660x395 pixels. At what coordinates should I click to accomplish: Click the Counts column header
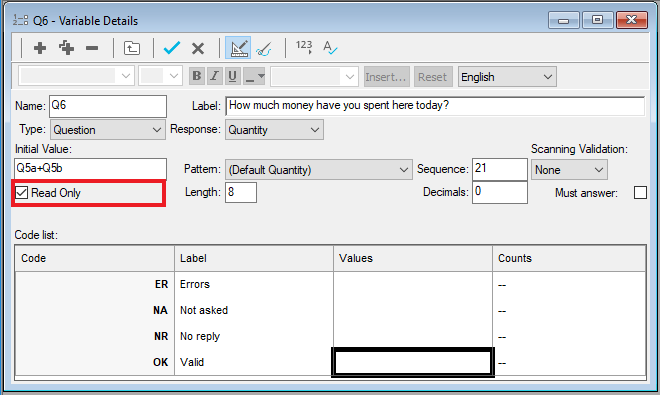569,258
